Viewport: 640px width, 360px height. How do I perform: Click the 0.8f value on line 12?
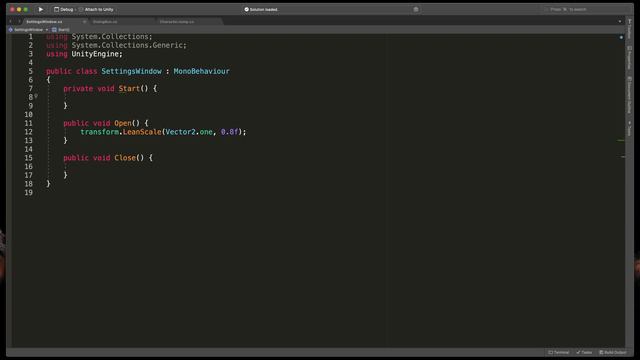click(x=229, y=132)
